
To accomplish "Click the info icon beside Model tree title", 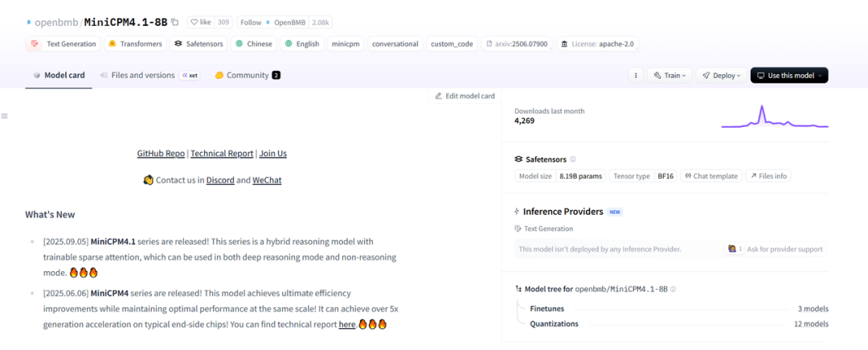I will tap(674, 289).
